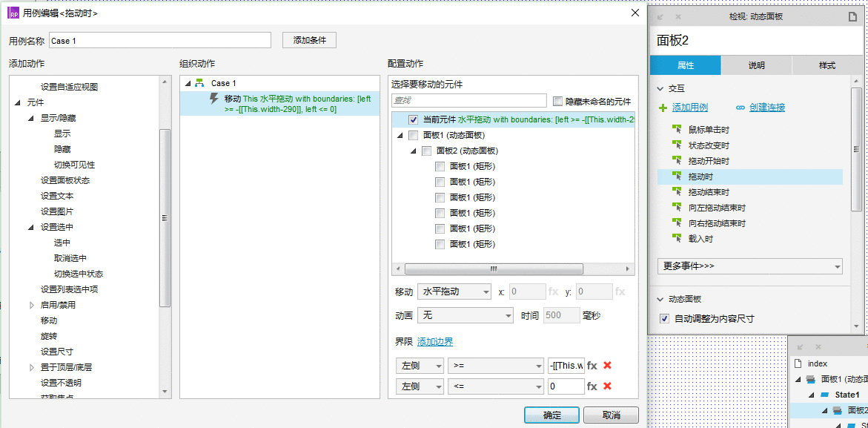Click the event icon beside 向左拖动结束时

(677, 208)
